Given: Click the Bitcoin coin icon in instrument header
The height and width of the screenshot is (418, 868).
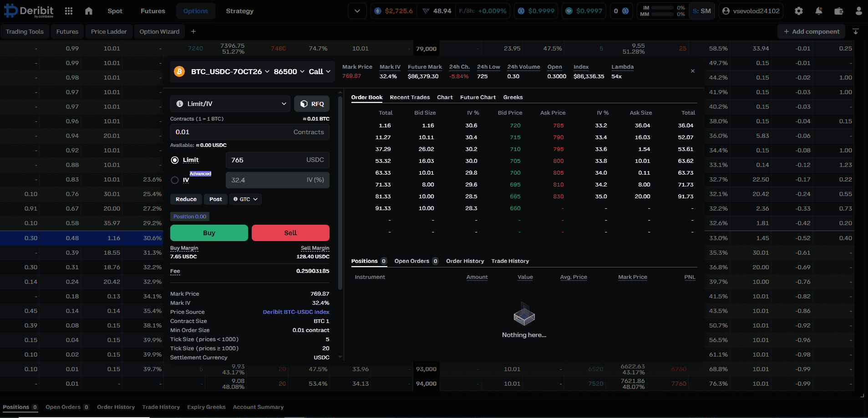Looking at the screenshot, I should coord(179,71).
